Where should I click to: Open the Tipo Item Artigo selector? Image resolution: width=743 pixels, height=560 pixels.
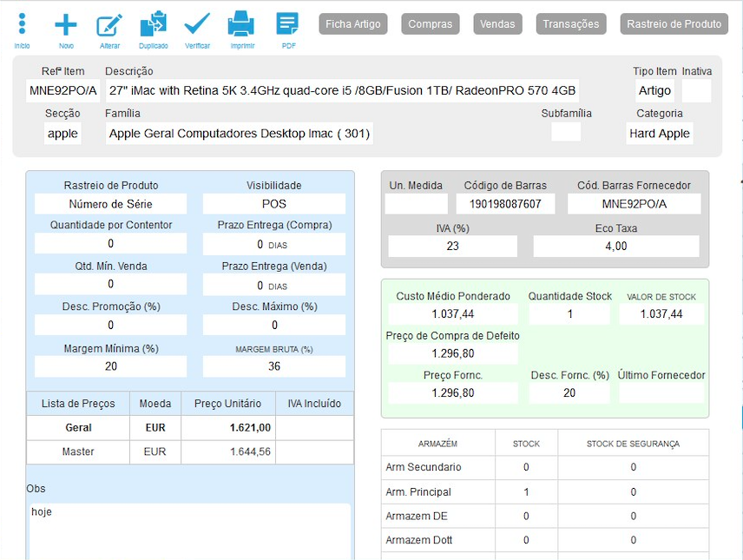(x=654, y=90)
